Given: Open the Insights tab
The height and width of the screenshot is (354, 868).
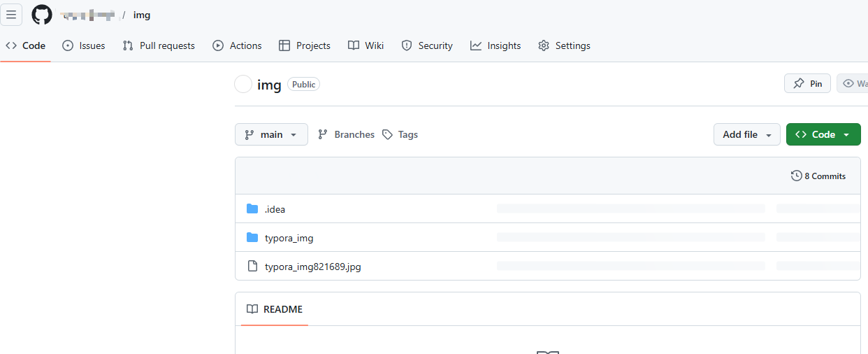Looking at the screenshot, I should click(496, 45).
